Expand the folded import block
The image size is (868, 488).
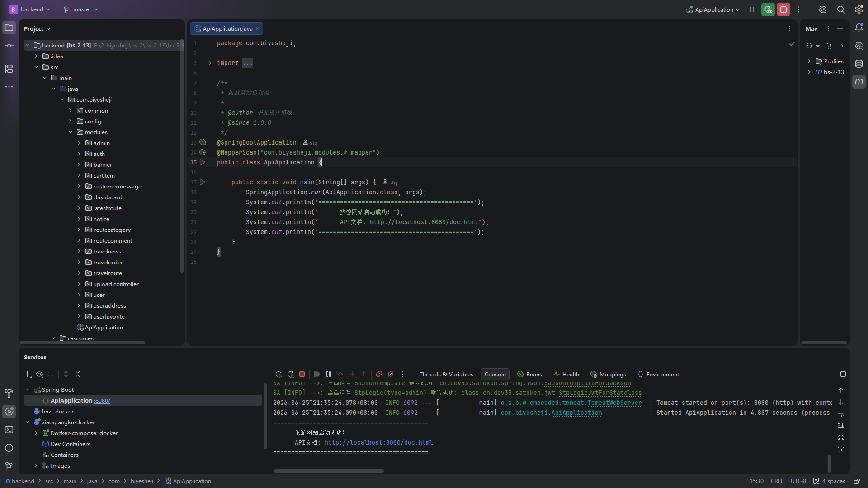tap(210, 63)
